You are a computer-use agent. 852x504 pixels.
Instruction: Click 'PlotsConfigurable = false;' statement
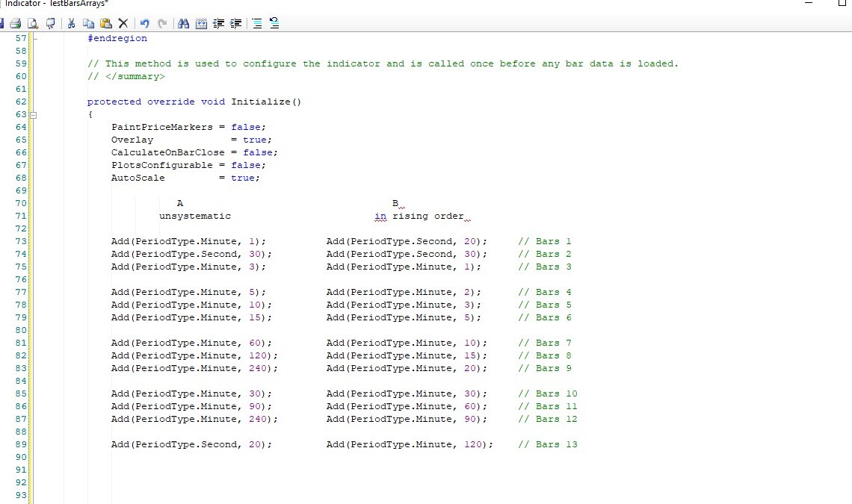tap(188, 165)
